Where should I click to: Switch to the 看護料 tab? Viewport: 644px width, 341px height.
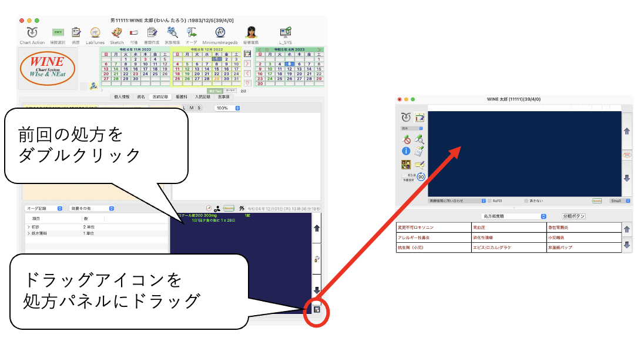click(182, 96)
